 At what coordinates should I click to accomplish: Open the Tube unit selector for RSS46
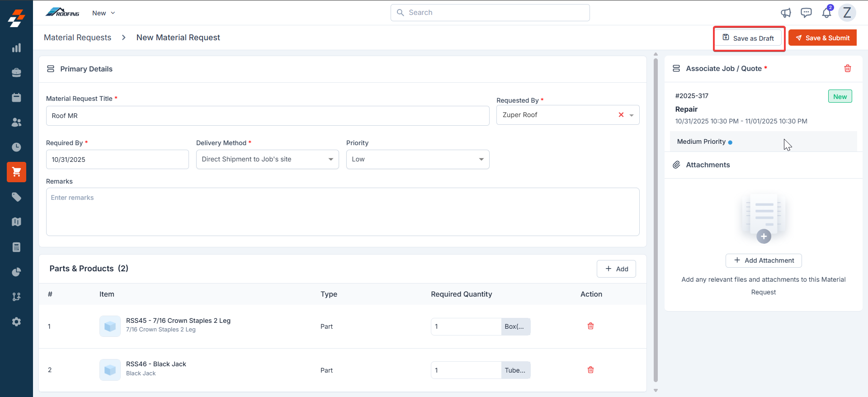tap(516, 370)
